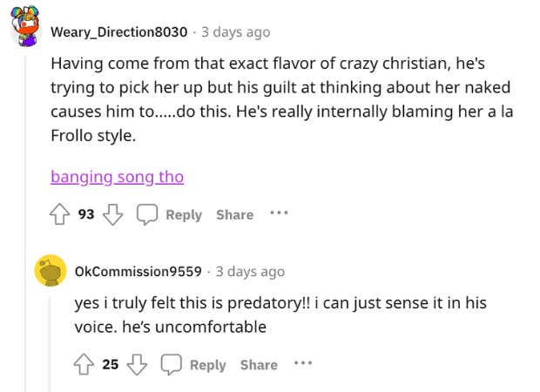This screenshot has height=392, width=540.
Task: Downvote the reply with 25 points
Action: point(135,364)
